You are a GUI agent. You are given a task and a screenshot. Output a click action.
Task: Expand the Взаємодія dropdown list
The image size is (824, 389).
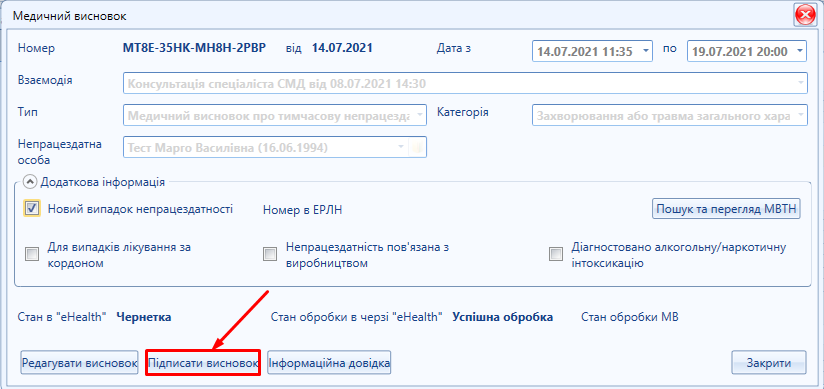click(x=800, y=83)
